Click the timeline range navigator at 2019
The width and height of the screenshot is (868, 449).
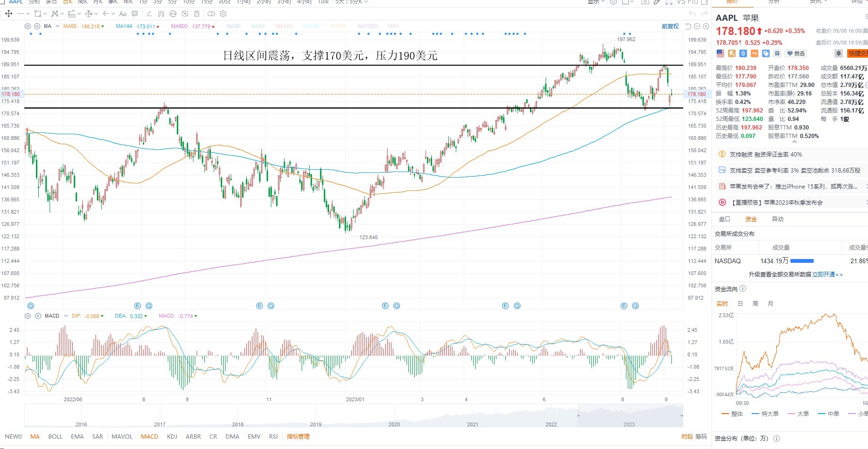[315, 424]
